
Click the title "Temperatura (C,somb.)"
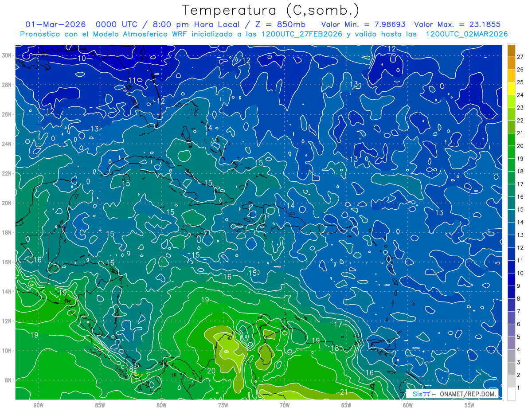[x=270, y=11]
